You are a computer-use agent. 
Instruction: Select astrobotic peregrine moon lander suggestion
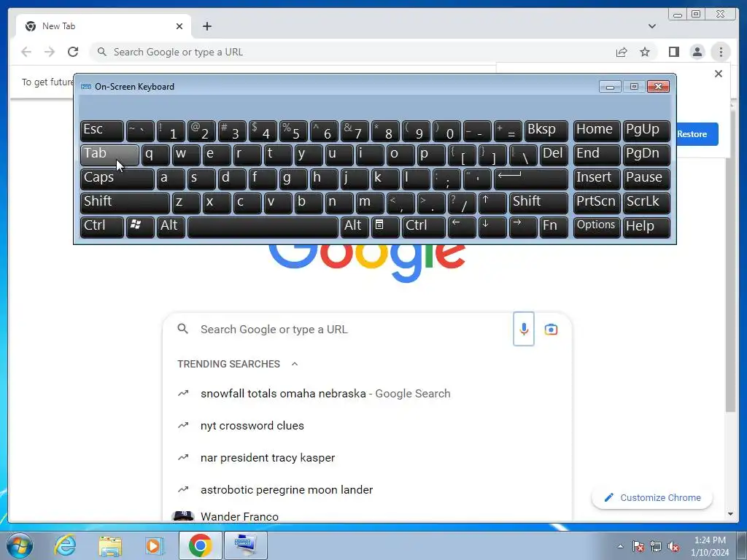[367, 489]
